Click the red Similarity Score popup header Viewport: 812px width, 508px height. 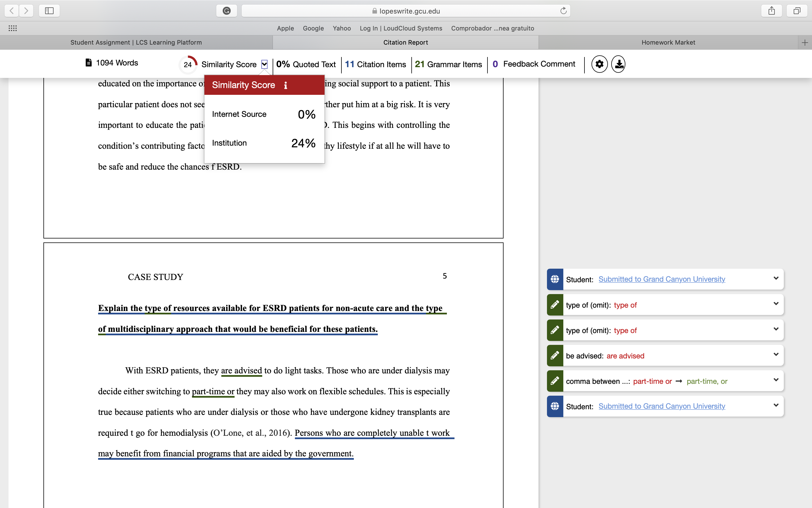coord(264,85)
